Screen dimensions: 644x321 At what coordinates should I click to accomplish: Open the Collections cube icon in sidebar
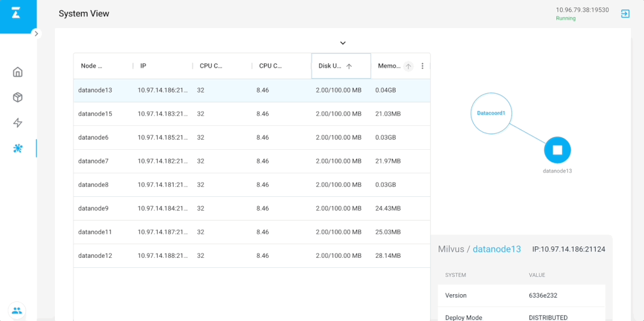point(18,98)
